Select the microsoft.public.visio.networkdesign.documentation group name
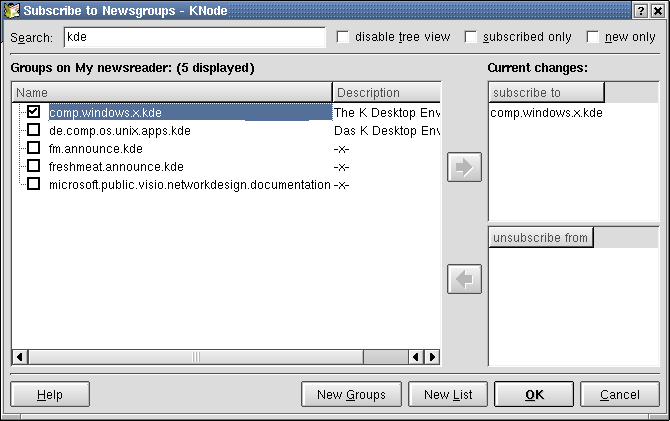 click(x=190, y=185)
